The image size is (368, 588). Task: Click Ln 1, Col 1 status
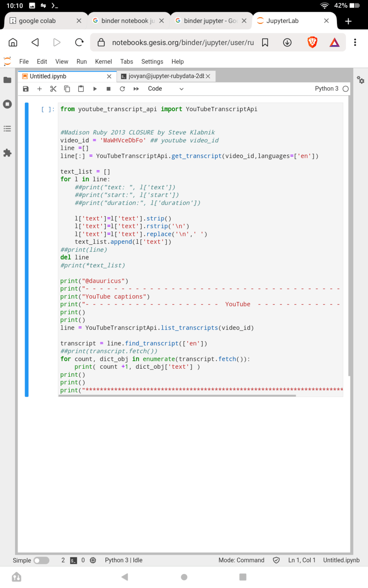[x=302, y=560]
